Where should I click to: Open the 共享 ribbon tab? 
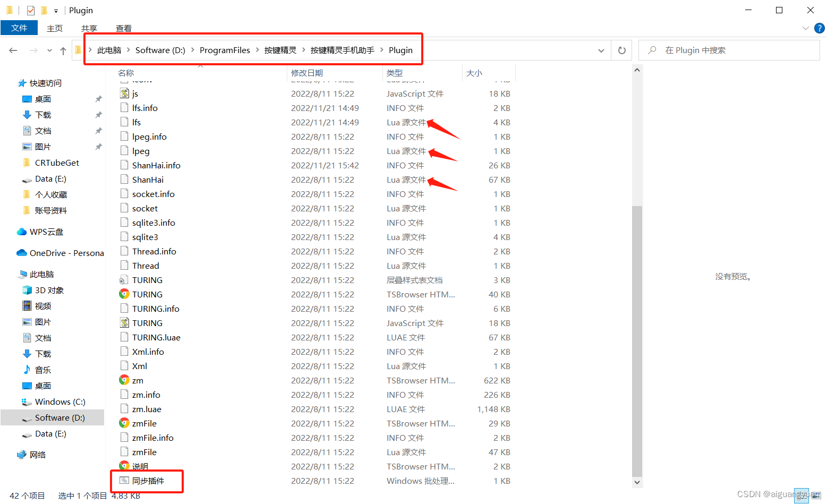(x=89, y=28)
